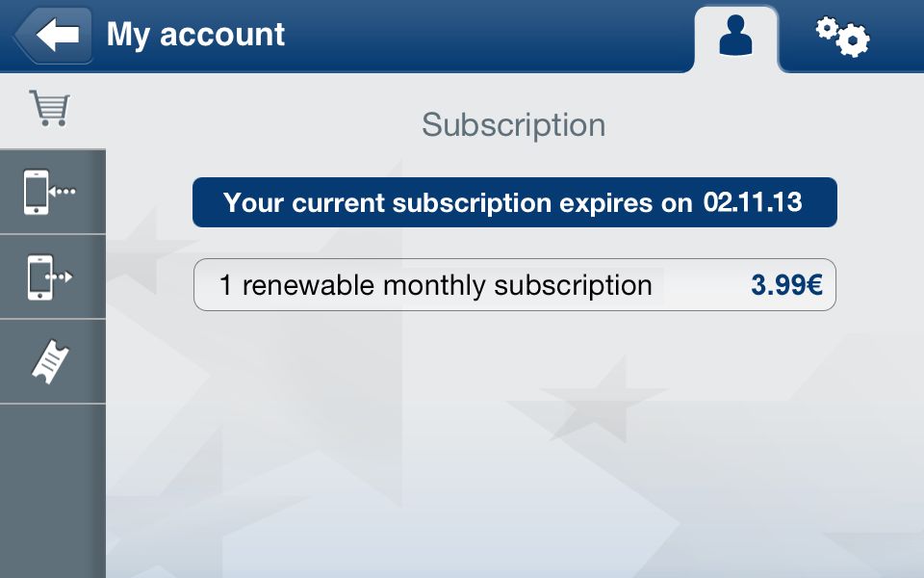
Task: Click the person silhouette icon
Action: coord(736,36)
